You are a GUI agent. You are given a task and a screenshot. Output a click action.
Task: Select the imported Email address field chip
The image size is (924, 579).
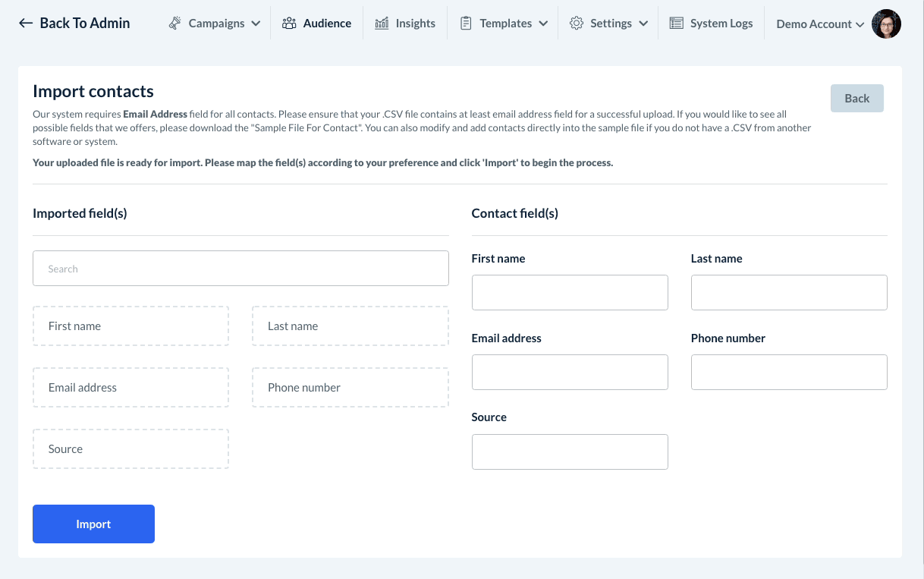pos(130,388)
